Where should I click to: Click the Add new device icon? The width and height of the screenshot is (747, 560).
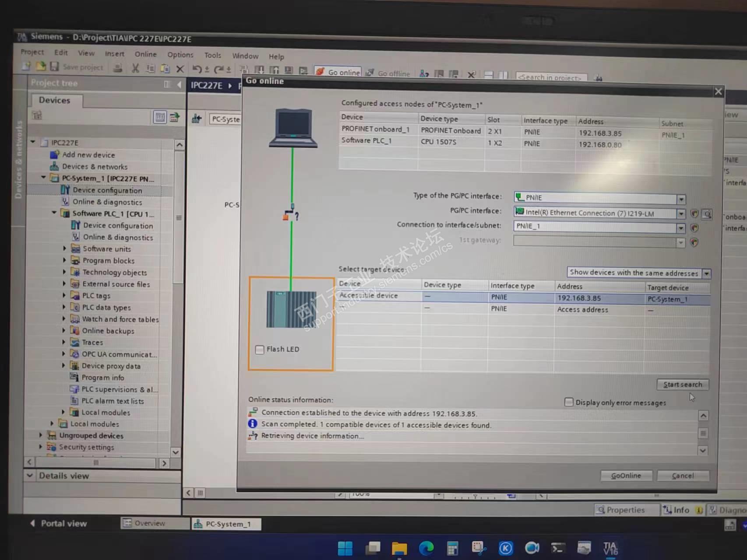[x=54, y=154]
